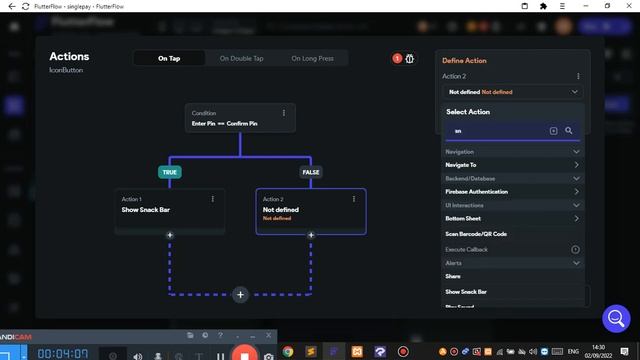Open system tray volume control
The height and width of the screenshot is (360, 640).
(533, 351)
